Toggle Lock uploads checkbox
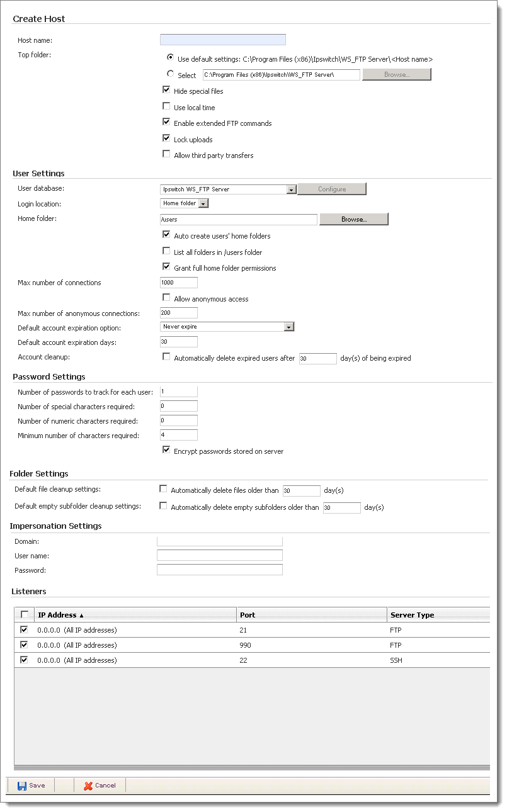Image resolution: width=507 pixels, height=812 pixels. tap(166, 139)
